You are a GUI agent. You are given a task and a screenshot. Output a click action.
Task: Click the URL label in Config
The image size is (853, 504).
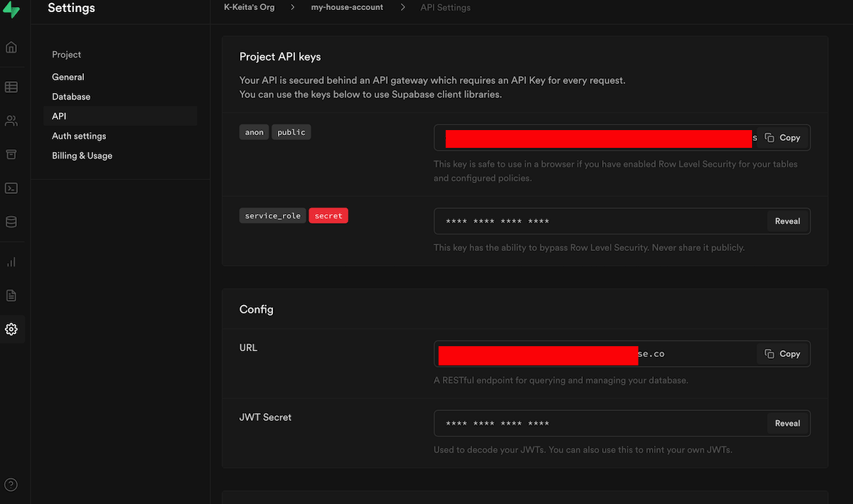[x=248, y=348]
